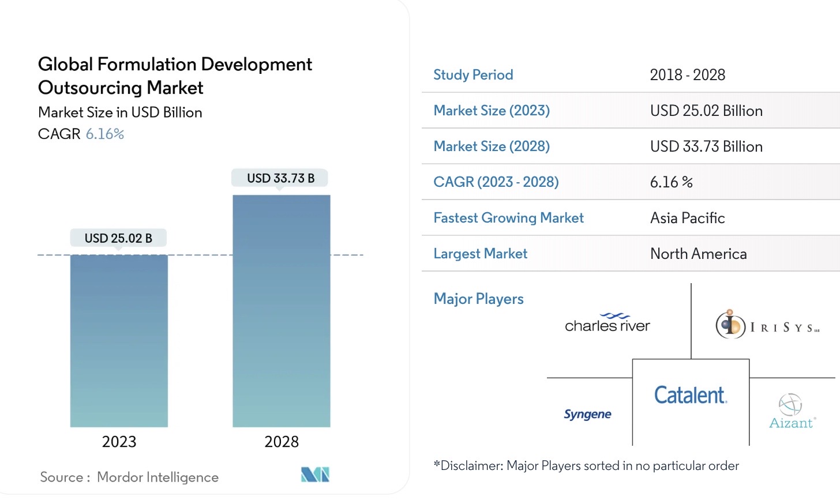This screenshot has width=840, height=504.
Task: Click the CAGR 6.16% value under title
Action: pos(104,134)
